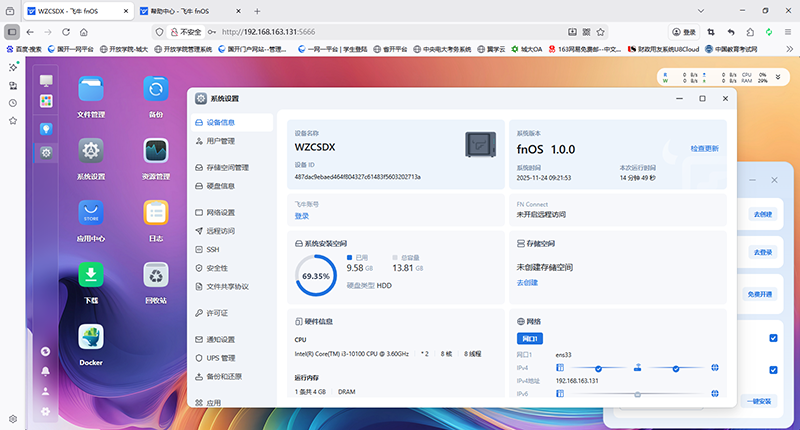The width and height of the screenshot is (800, 430).
Task: Click the browser 登录 account button
Action: pyautogui.click(x=684, y=32)
